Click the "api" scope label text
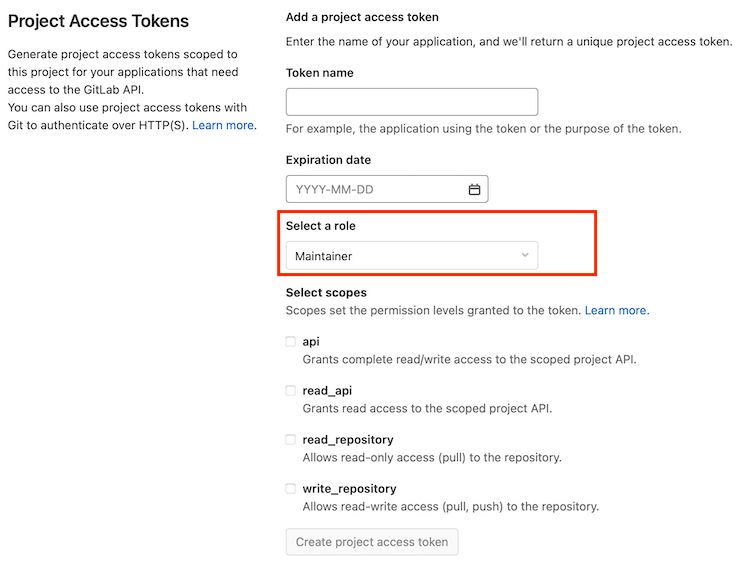 [x=311, y=342]
